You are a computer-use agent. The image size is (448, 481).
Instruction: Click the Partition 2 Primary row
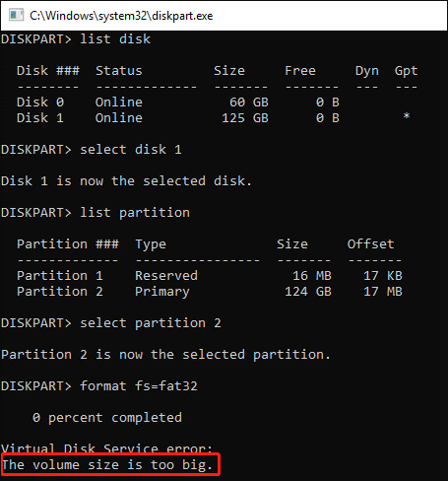210,292
